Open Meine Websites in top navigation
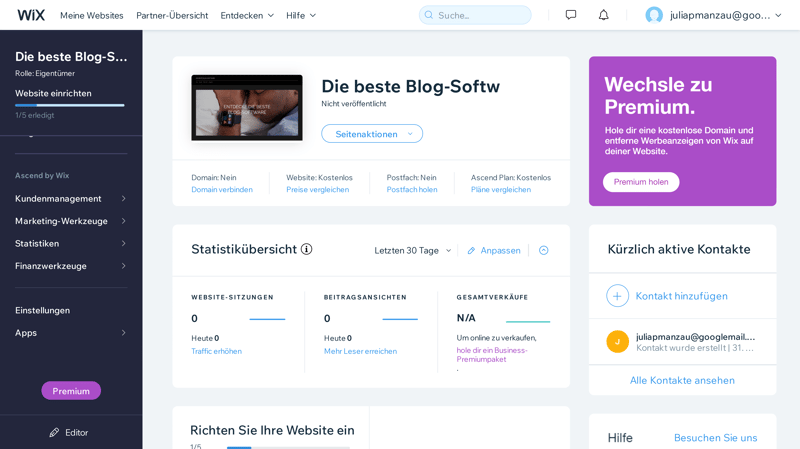800x449 pixels. pos(92,15)
